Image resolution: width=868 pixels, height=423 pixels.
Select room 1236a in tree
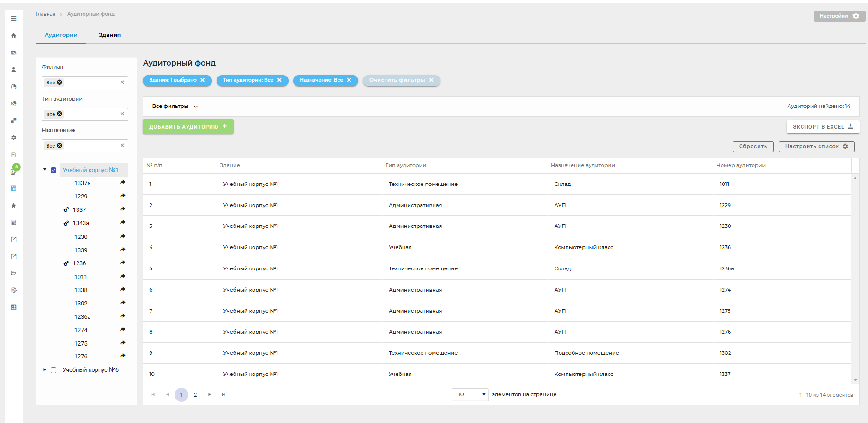click(x=83, y=317)
